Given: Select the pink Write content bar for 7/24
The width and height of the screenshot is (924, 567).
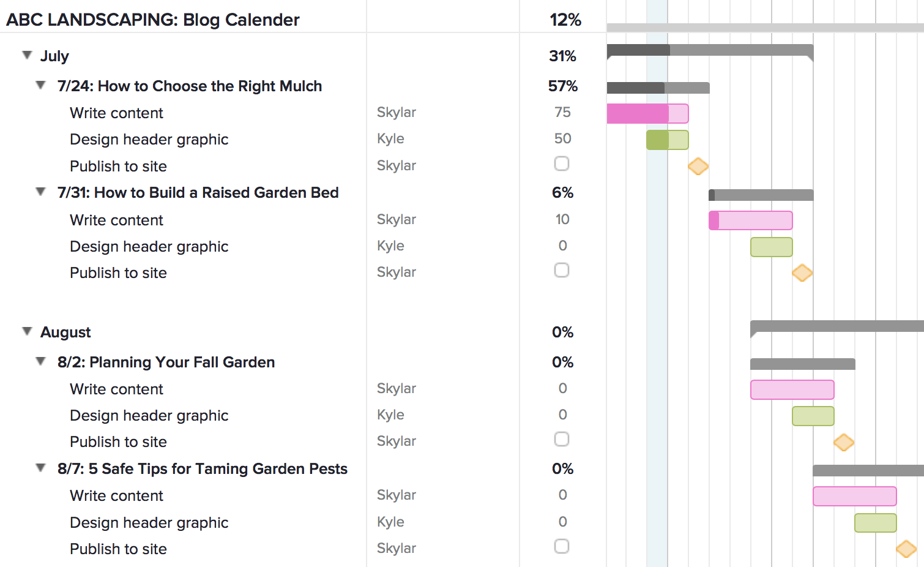Looking at the screenshot, I should tap(647, 113).
